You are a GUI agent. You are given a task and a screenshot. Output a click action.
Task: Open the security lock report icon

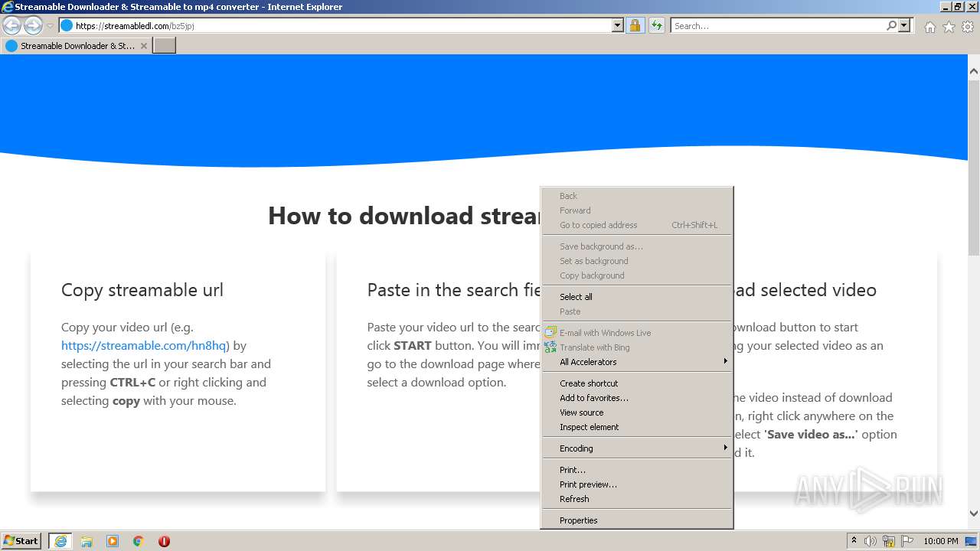[635, 25]
